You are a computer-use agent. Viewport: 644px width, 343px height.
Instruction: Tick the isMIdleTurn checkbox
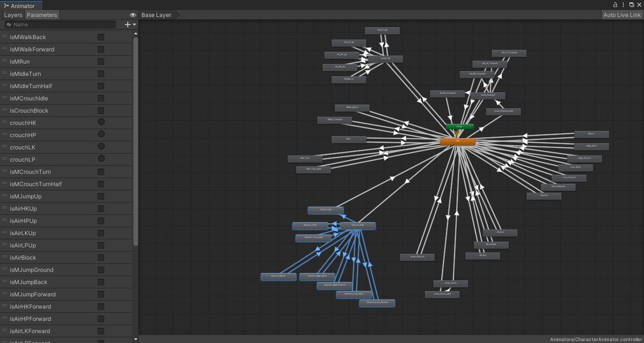click(101, 74)
